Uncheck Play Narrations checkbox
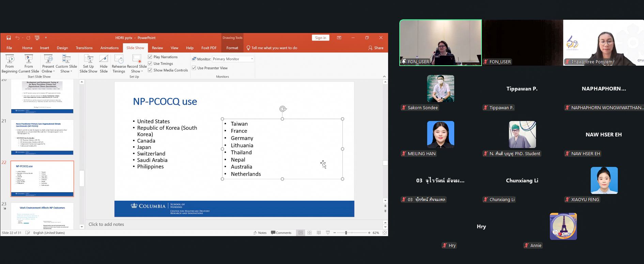Viewport: 644px width, 264px height. (x=150, y=57)
